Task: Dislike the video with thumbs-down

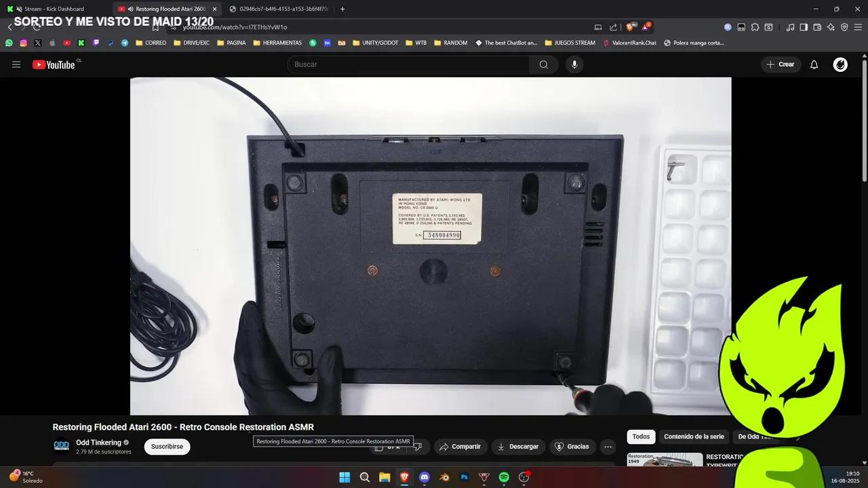Action: tap(418, 447)
